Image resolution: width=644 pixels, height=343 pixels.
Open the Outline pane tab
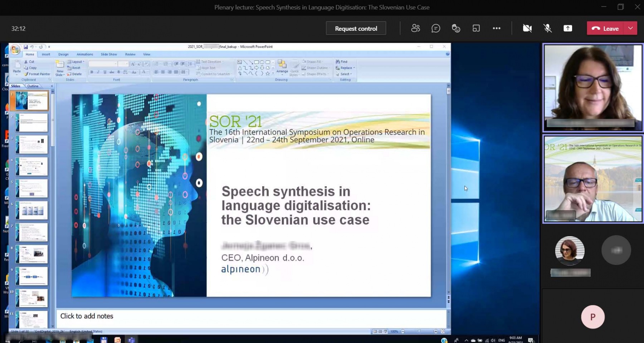[x=33, y=86]
